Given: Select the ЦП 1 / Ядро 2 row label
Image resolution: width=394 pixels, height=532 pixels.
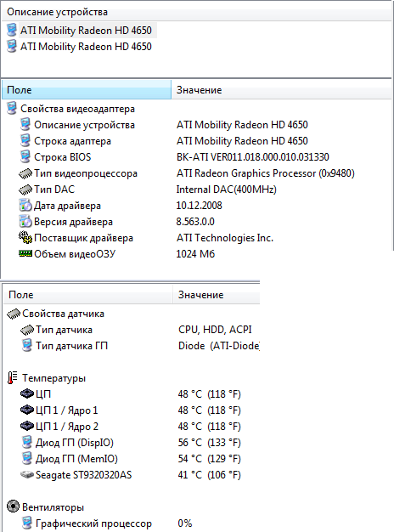Looking at the screenshot, I should 67,427.
